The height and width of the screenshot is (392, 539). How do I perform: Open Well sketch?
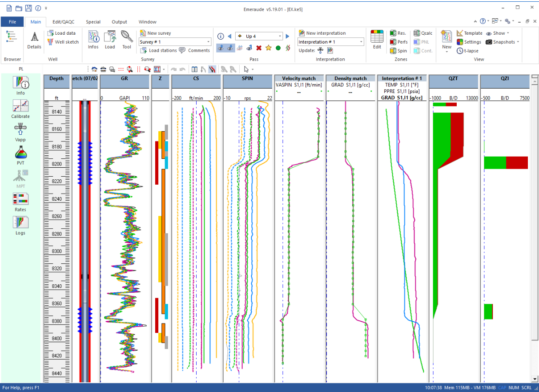click(63, 42)
